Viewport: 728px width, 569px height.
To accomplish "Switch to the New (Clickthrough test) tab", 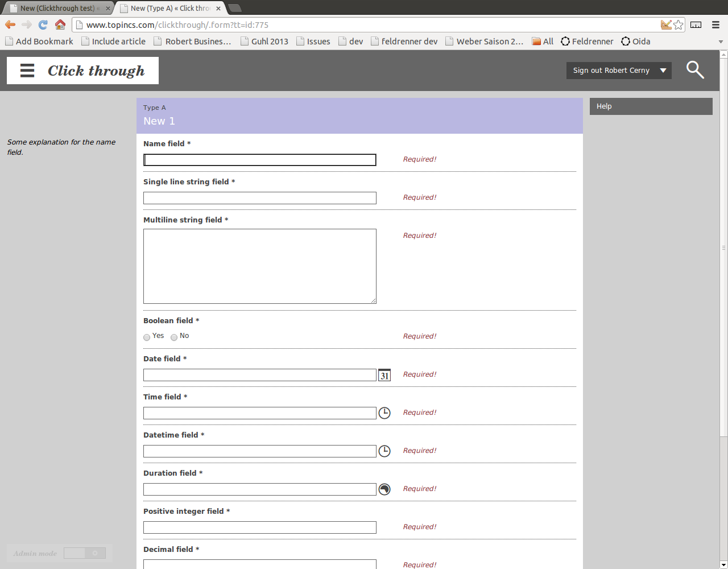I will [57, 9].
